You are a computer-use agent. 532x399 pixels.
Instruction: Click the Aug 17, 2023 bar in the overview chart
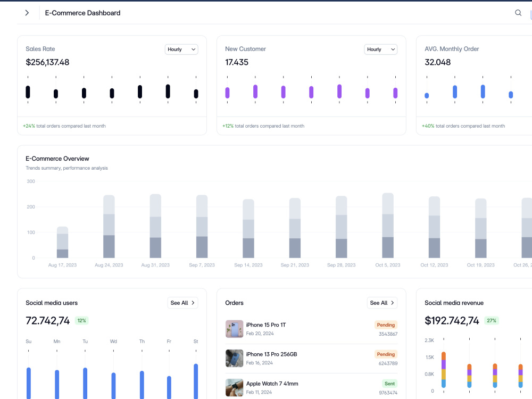click(62, 242)
